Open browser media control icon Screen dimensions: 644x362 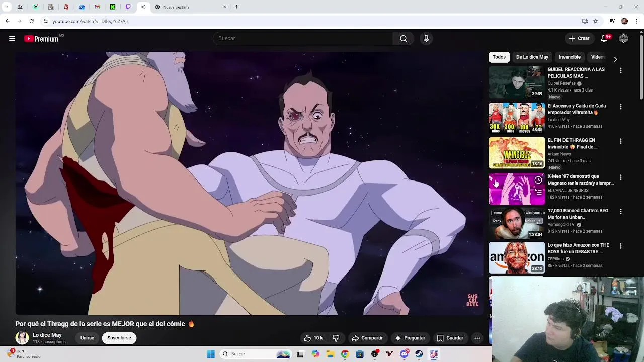(x=612, y=21)
